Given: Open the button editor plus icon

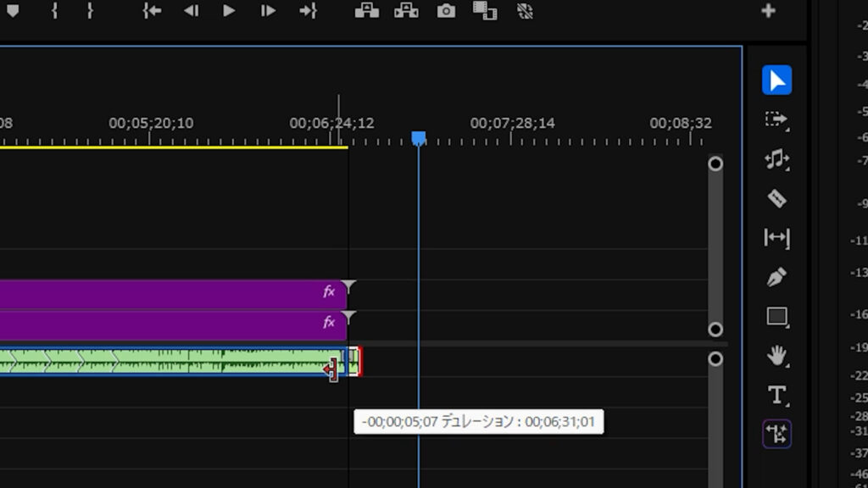Looking at the screenshot, I should coord(768,11).
